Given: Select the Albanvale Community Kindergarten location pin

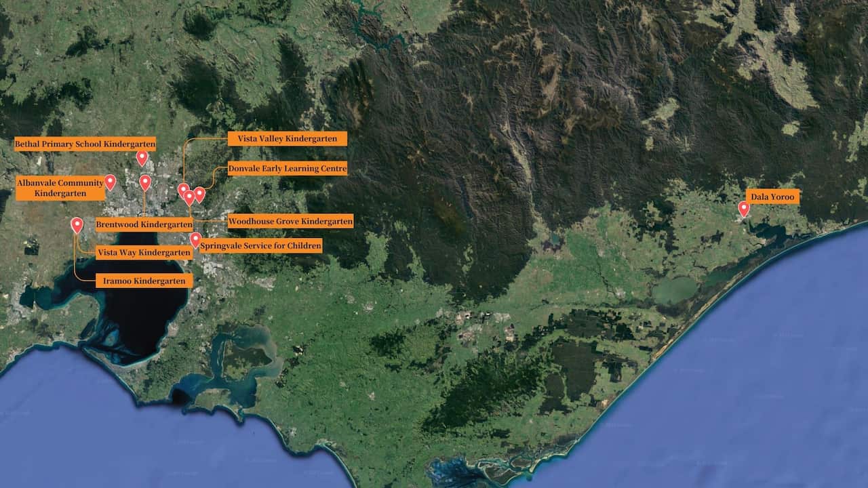Looking at the screenshot, I should coord(110,182).
